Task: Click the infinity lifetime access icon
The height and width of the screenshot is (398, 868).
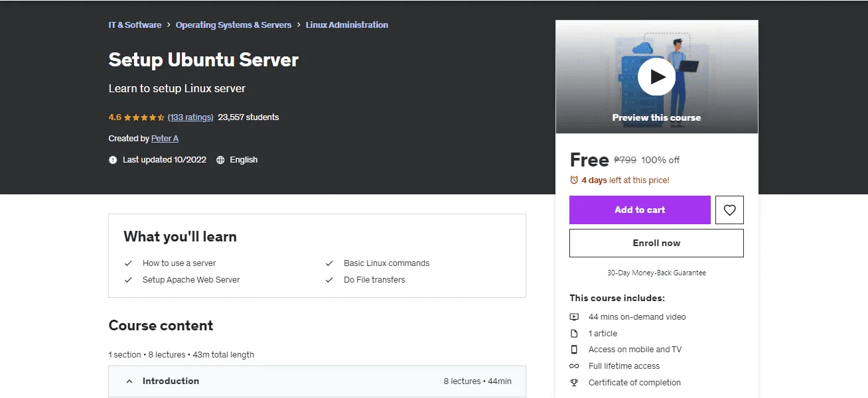Action: pos(574,366)
